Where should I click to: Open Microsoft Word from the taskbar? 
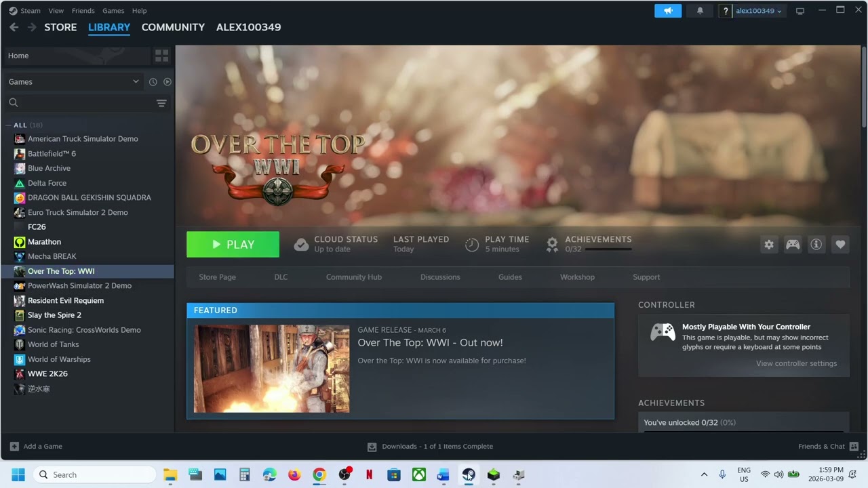443,474
